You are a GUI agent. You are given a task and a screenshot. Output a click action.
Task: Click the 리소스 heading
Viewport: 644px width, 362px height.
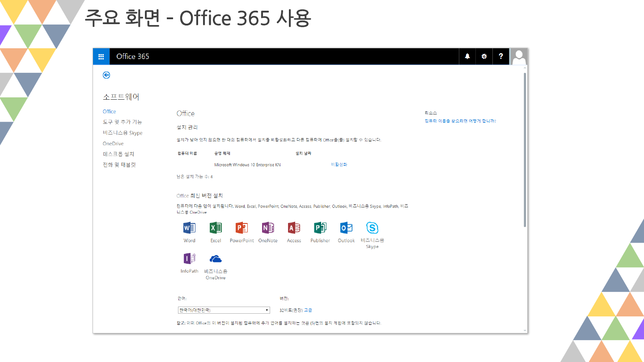point(431,113)
